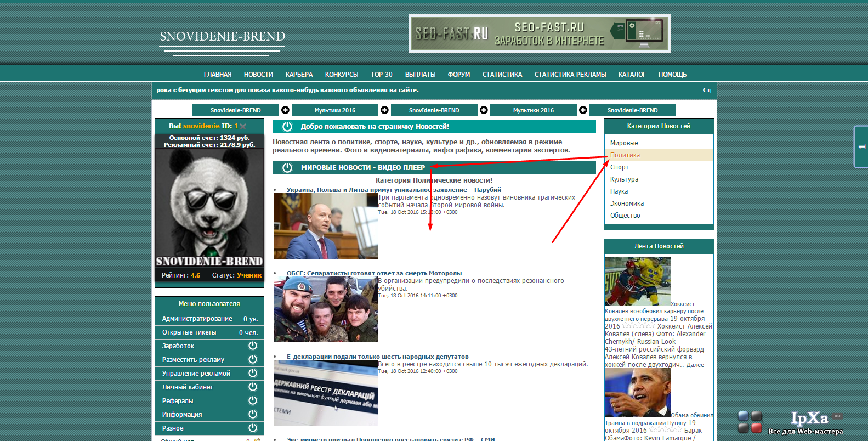
Task: Expand Информация menu section
Action: (x=209, y=415)
